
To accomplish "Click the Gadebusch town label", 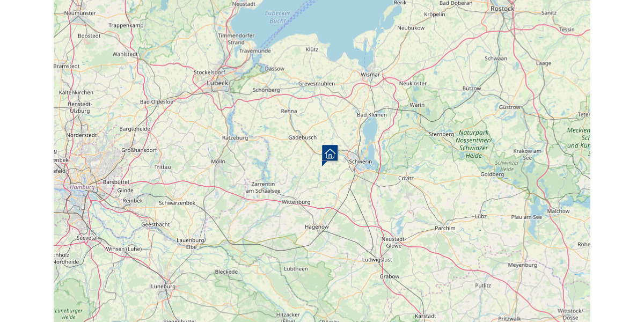I will pos(303,137).
